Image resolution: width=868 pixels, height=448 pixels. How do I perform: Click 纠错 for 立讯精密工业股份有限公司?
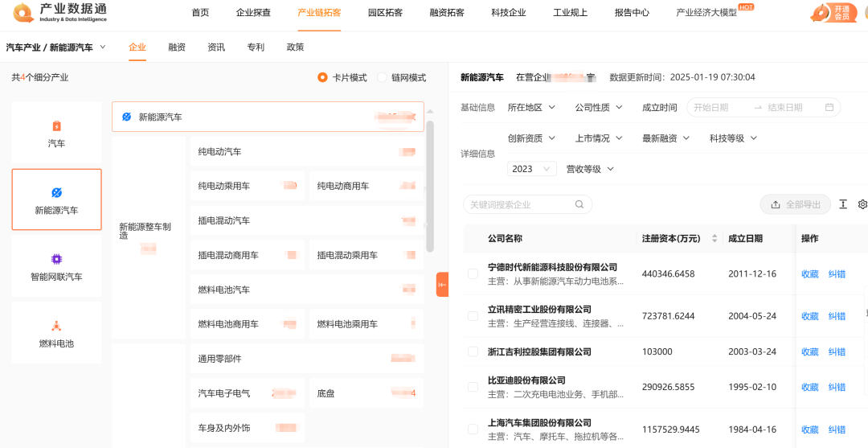point(837,316)
